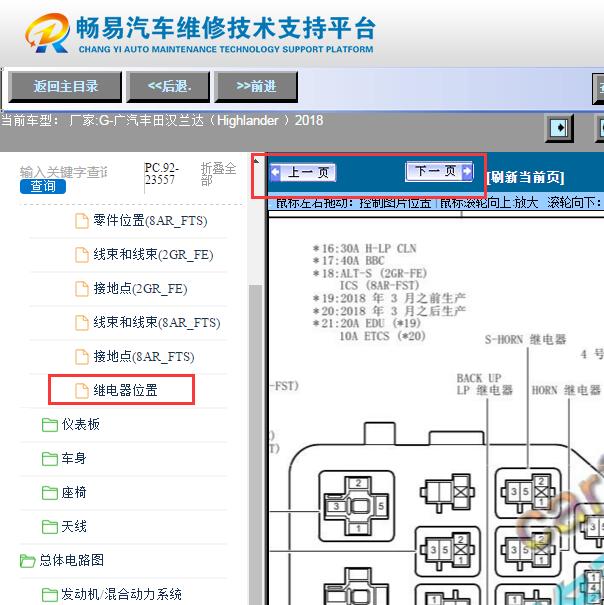Click the document icon beside 线束和线束(2GR_FE)
The width and height of the screenshot is (604, 605).
tap(81, 255)
